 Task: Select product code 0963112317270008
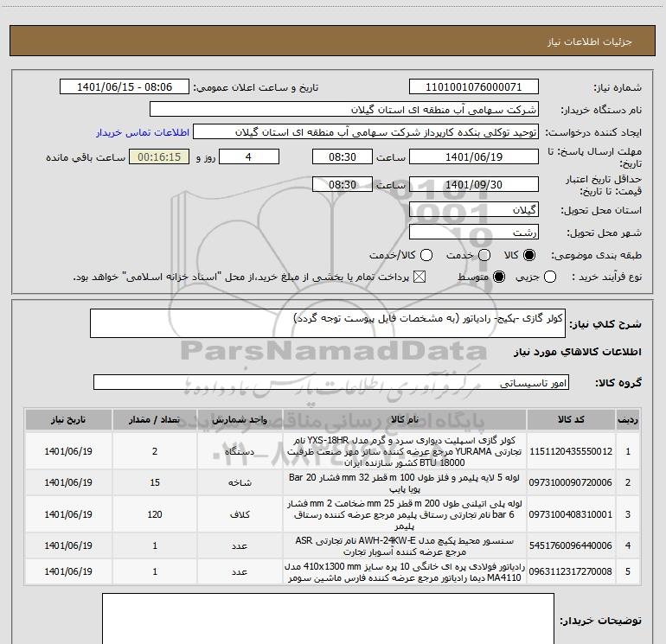571,571
